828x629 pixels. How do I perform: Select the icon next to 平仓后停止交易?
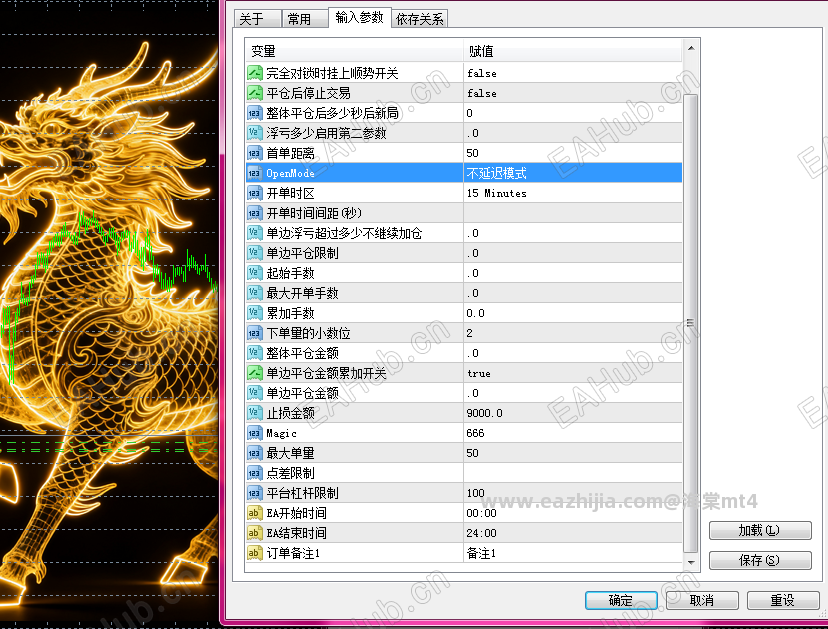click(x=255, y=93)
